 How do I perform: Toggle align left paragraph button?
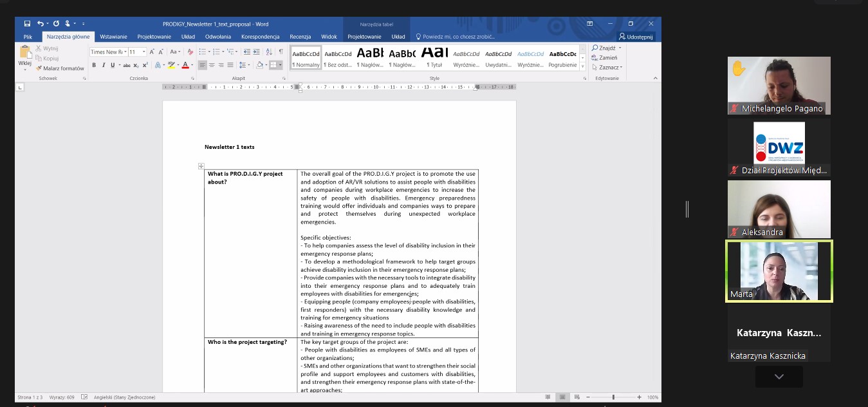tap(202, 65)
